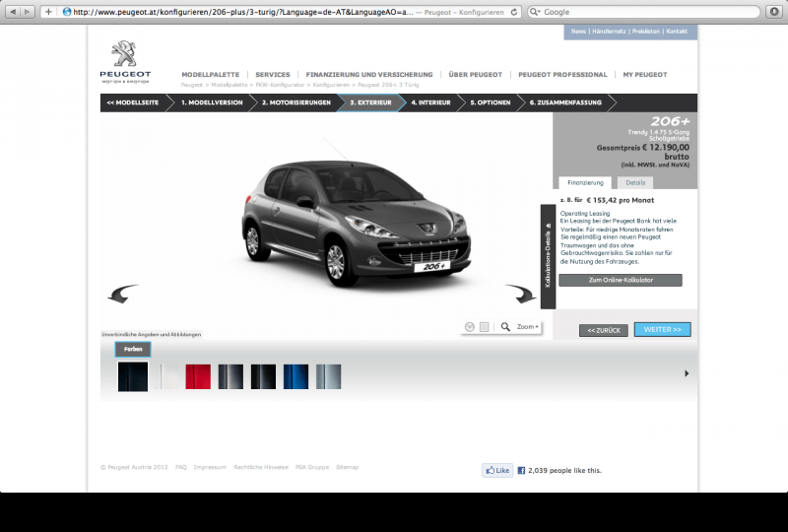The height and width of the screenshot is (532, 788).
Task: Open PSA Gruppe footer link
Action: [x=312, y=467]
